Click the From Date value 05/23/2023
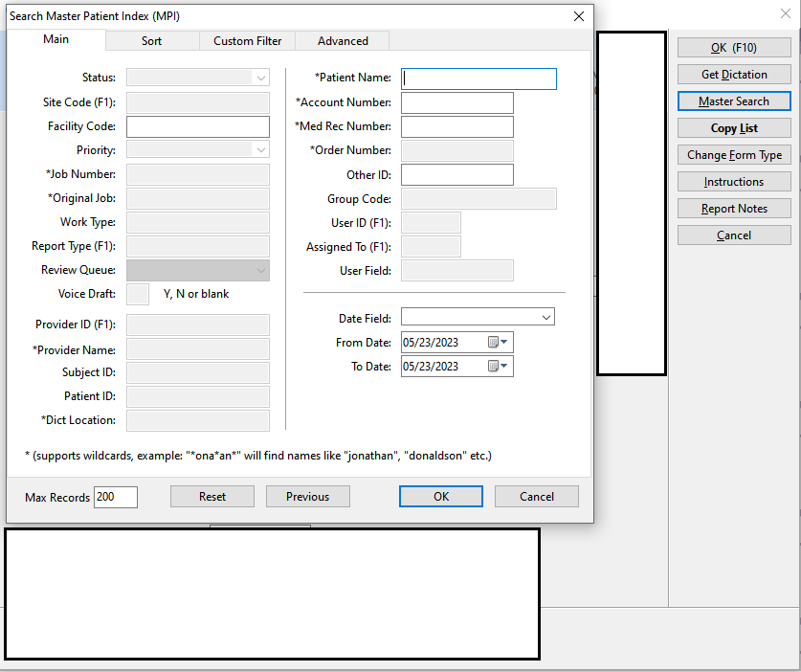 (x=431, y=343)
